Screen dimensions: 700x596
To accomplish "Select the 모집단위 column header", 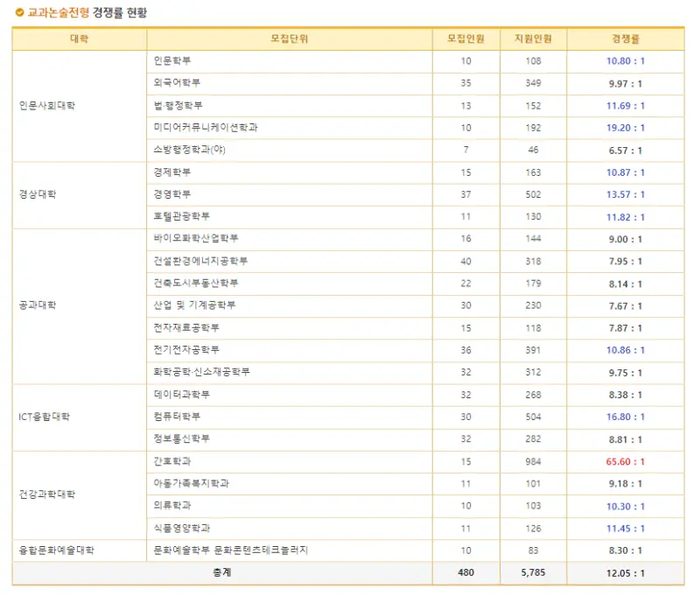I will (x=290, y=39).
